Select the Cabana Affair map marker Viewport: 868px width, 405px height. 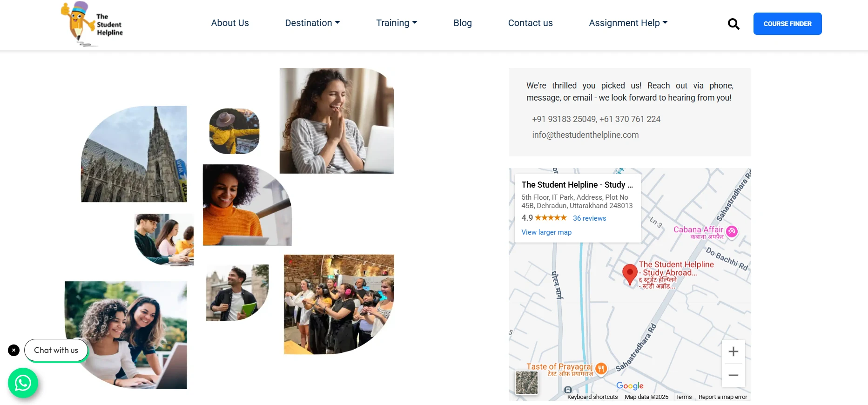pos(732,231)
